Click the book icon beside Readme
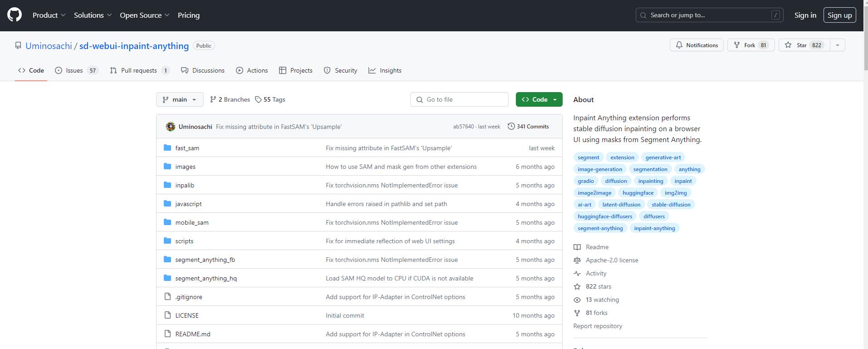 [x=577, y=247]
